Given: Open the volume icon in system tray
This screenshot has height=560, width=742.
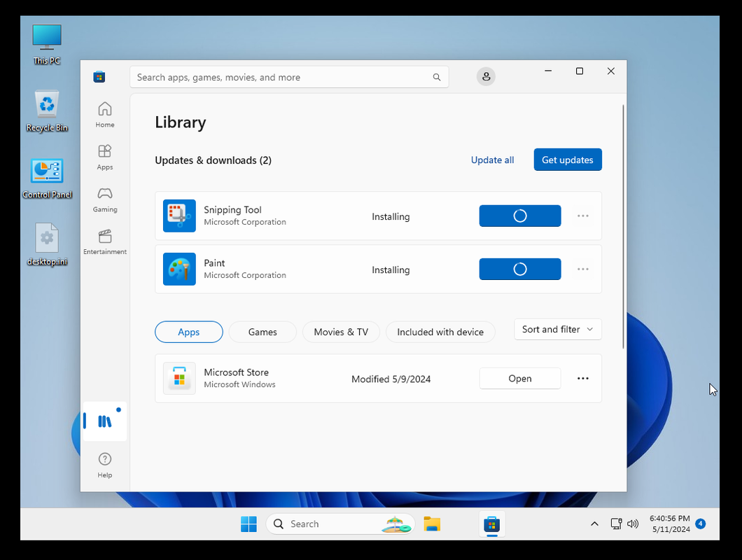Looking at the screenshot, I should 633,524.
